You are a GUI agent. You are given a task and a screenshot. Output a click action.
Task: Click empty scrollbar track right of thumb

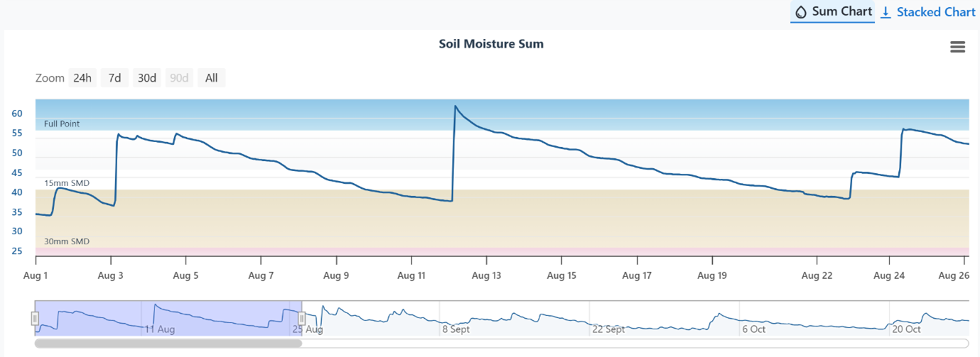(632, 344)
